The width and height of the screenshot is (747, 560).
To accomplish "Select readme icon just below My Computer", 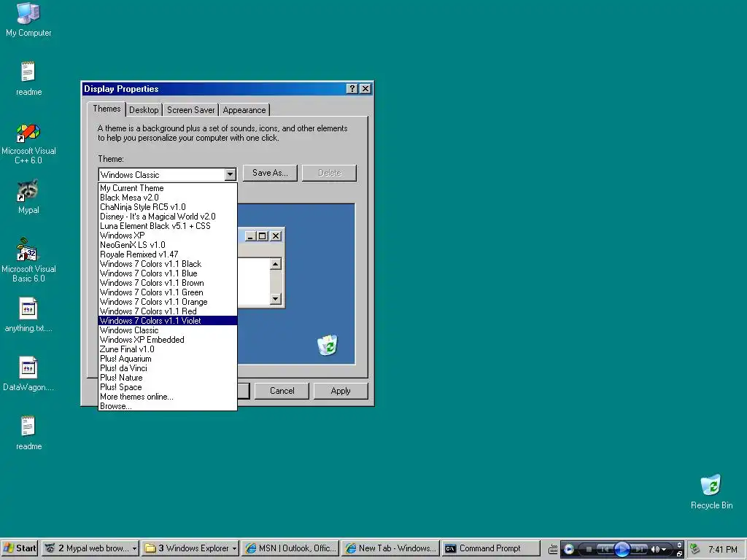I will tap(28, 79).
